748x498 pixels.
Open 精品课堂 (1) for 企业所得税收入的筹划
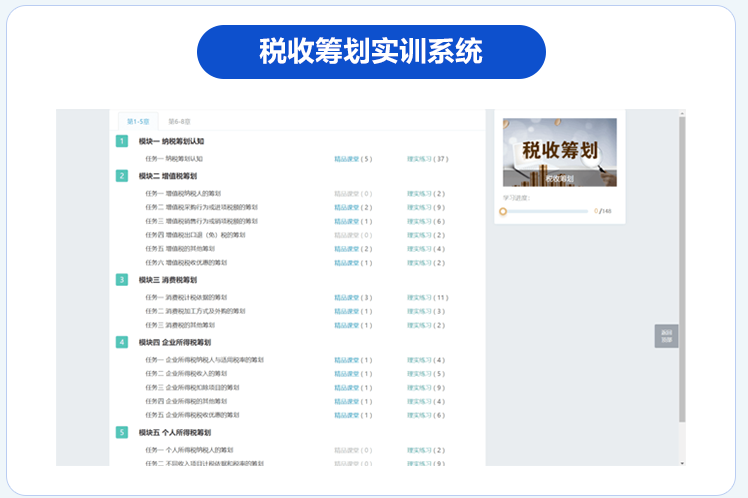point(353,374)
